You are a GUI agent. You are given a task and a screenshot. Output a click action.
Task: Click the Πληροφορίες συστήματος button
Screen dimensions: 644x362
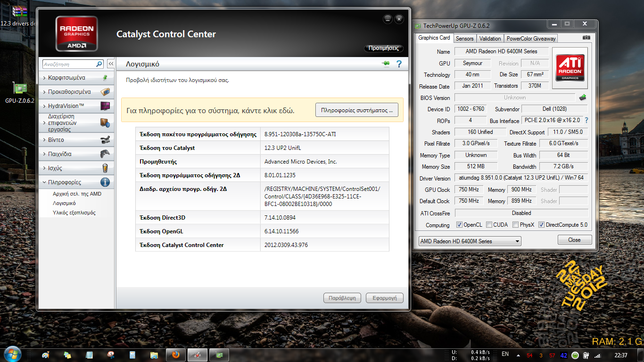[x=357, y=110]
